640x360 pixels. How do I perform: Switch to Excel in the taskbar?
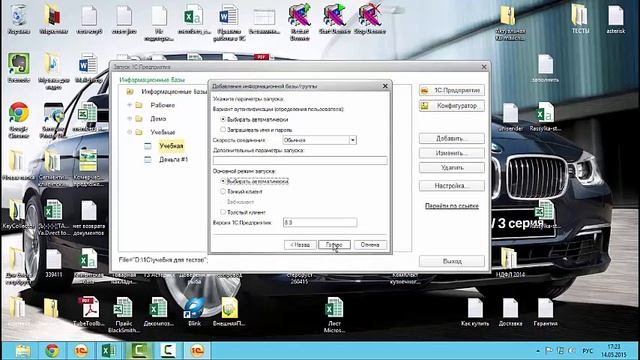click(x=109, y=351)
